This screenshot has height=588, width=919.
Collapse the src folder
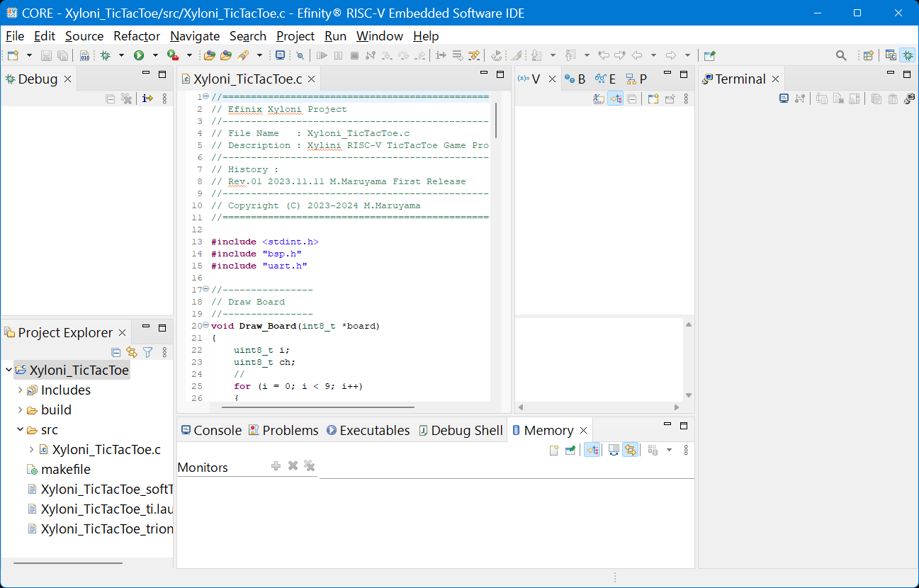click(20, 430)
